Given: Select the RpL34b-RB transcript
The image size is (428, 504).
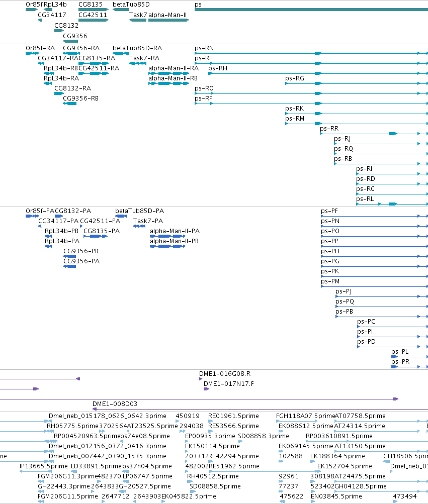Looking at the screenshot, I should click(x=61, y=68).
